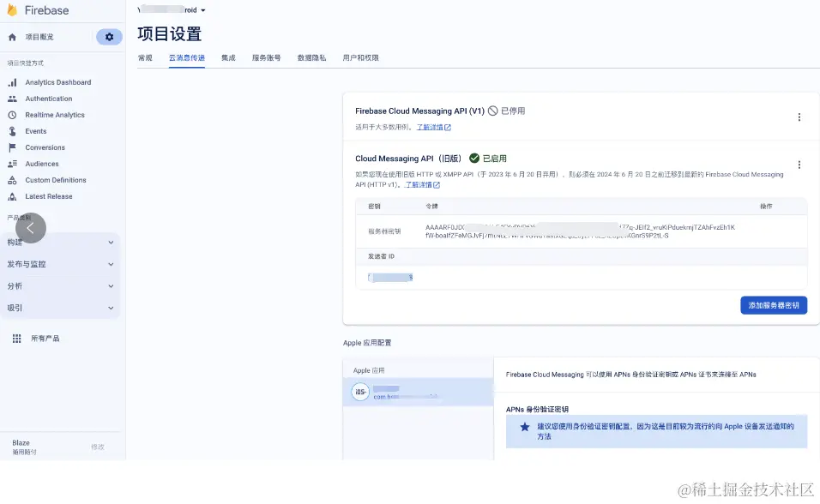
Task: Click the star icon in the APNs recommendation
Action: pyautogui.click(x=525, y=427)
